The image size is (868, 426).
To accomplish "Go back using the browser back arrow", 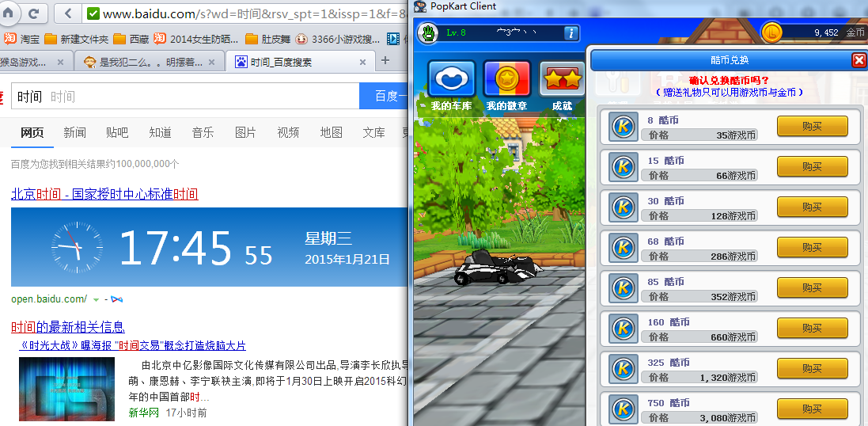I will tap(68, 13).
